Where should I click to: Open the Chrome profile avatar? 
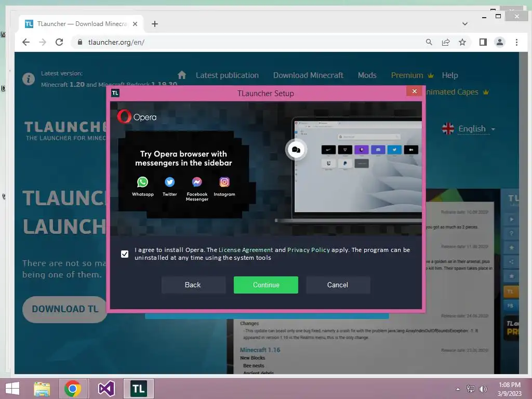[499, 42]
